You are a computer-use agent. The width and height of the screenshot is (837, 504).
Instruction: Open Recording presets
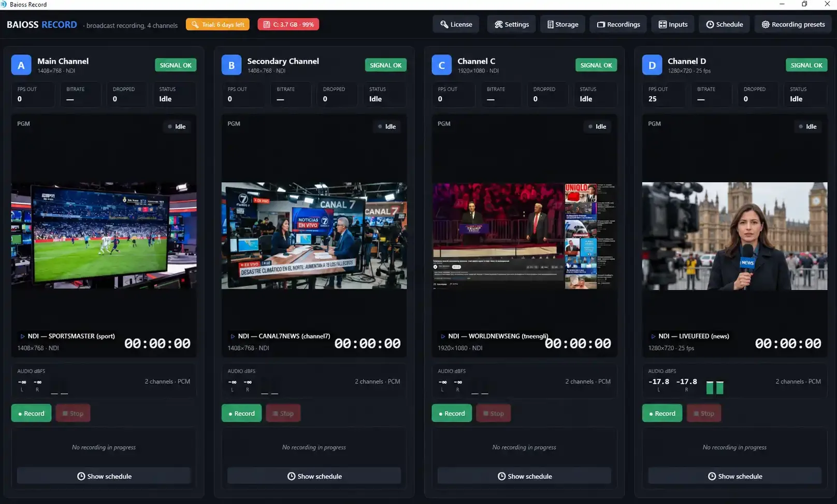click(x=793, y=24)
